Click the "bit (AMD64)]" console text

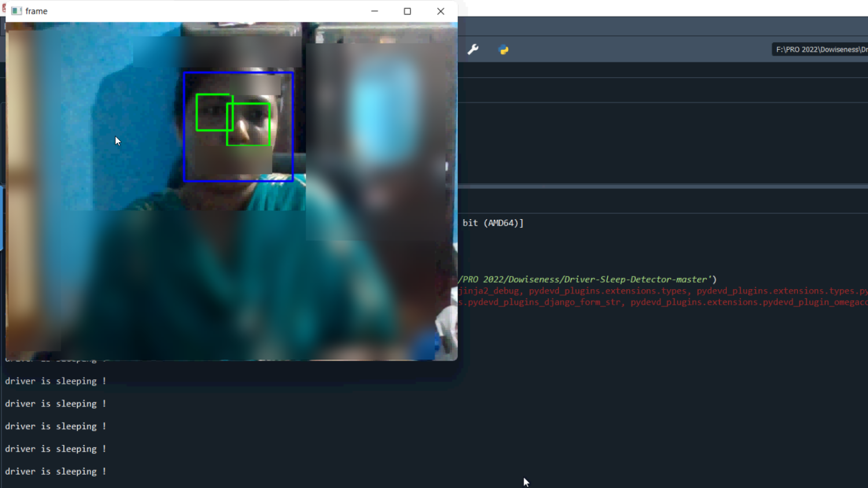[x=493, y=223]
